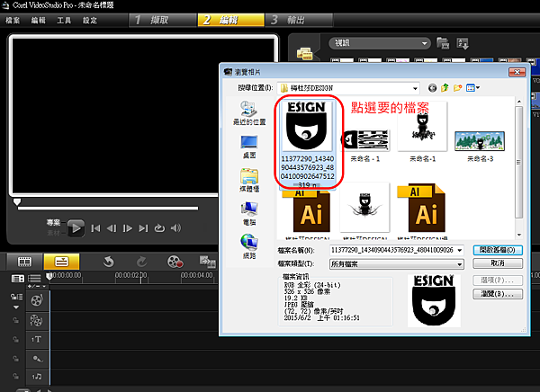Click the 瀏覽(B)... button
The image size is (540, 392).
tap(498, 294)
